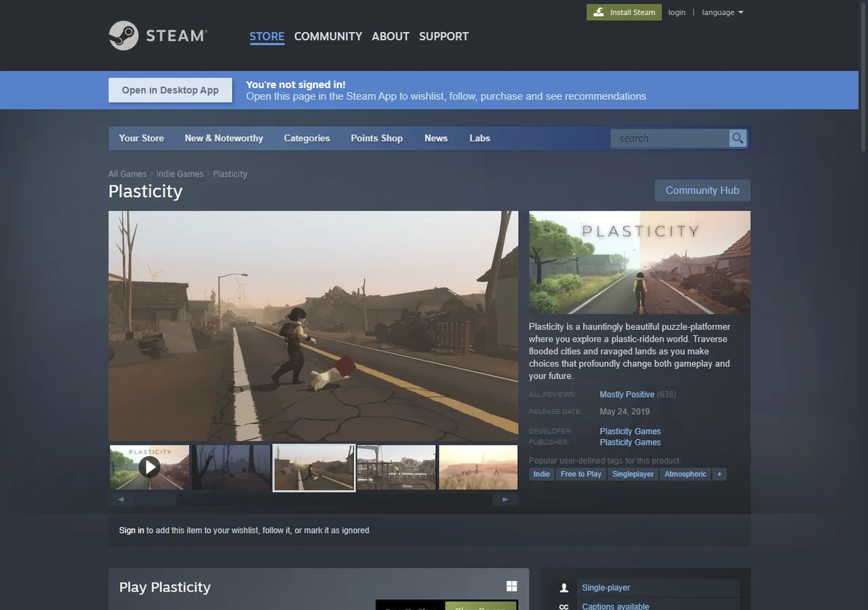Select STORE in the top navigation
Image resolution: width=868 pixels, height=610 pixels.
click(267, 37)
